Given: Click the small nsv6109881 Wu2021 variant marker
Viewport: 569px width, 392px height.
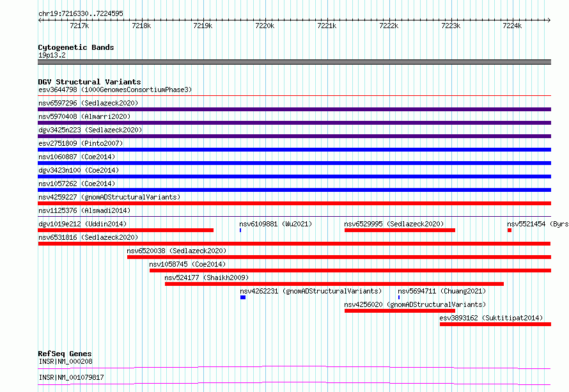Looking at the screenshot, I should (x=240, y=230).
